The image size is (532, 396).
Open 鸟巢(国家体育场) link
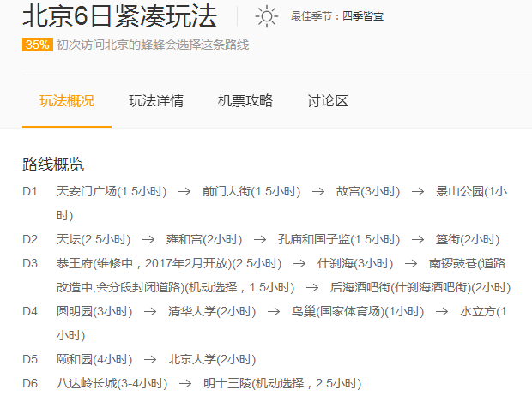click(358, 312)
